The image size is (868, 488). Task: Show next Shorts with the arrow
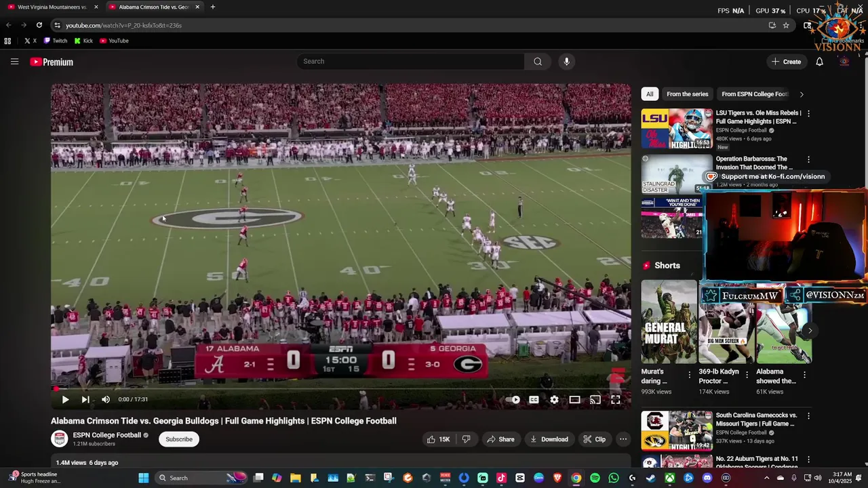click(x=810, y=331)
